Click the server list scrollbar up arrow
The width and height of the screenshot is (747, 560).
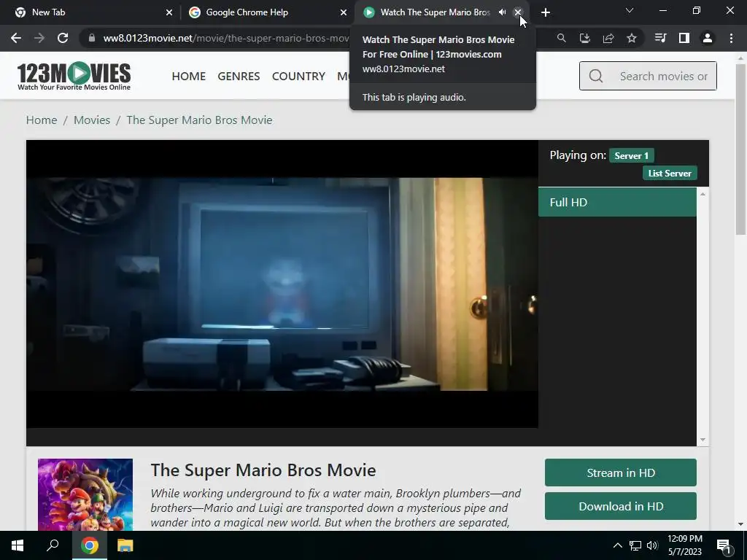[703, 194]
